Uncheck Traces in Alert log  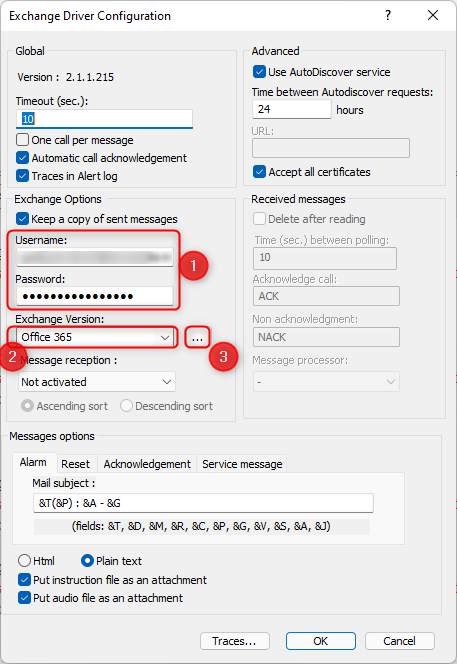pos(22,176)
